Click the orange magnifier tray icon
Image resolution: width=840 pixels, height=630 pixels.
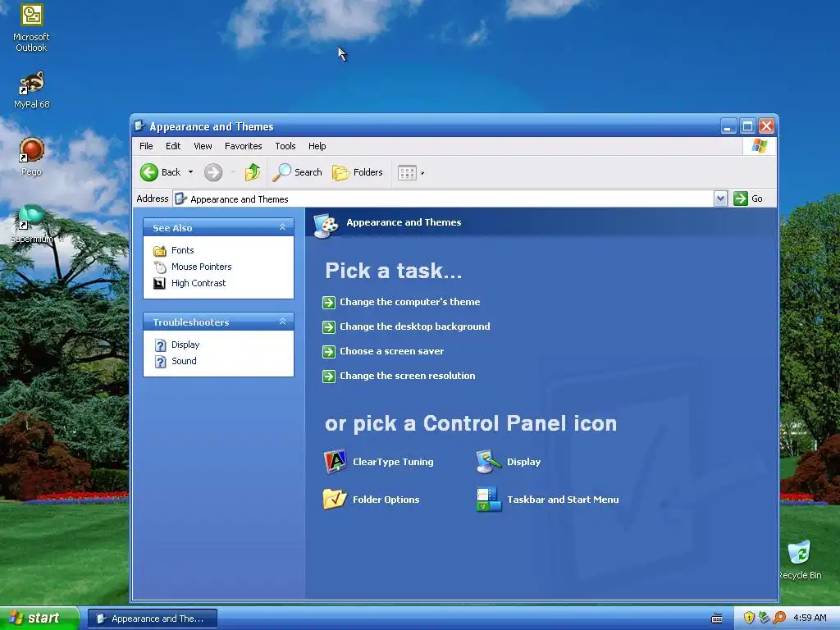(x=779, y=618)
